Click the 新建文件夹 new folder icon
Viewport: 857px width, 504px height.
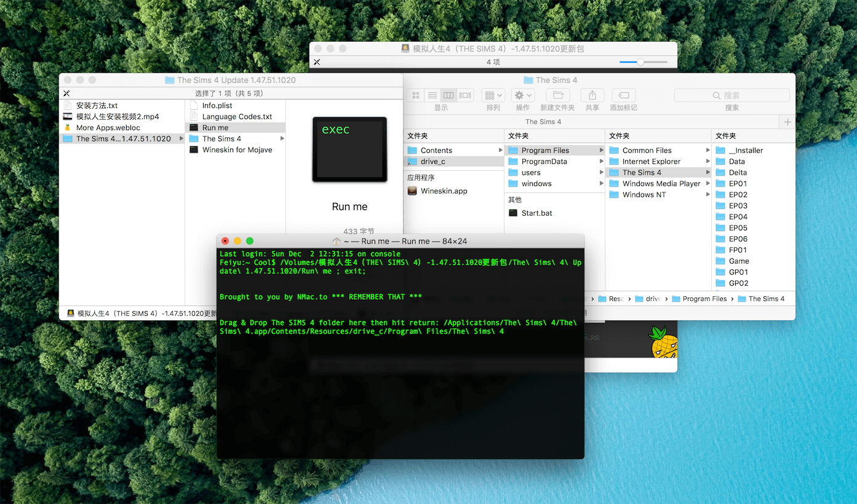(x=558, y=95)
